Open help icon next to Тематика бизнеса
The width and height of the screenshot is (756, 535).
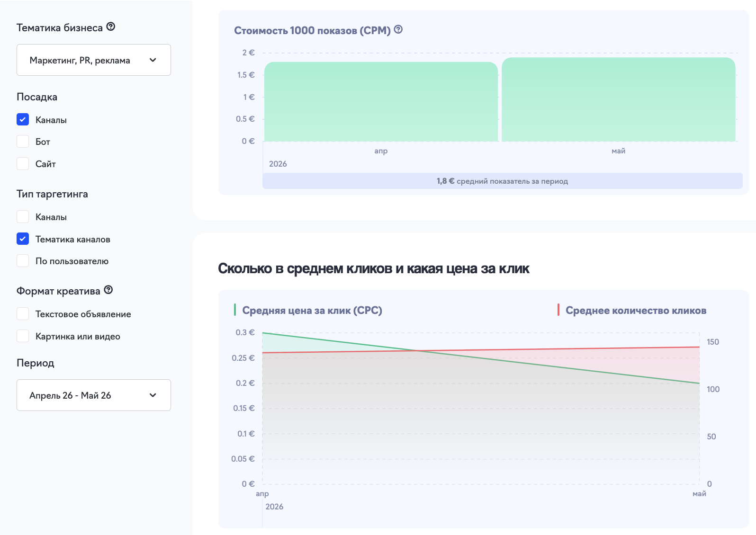(x=110, y=27)
